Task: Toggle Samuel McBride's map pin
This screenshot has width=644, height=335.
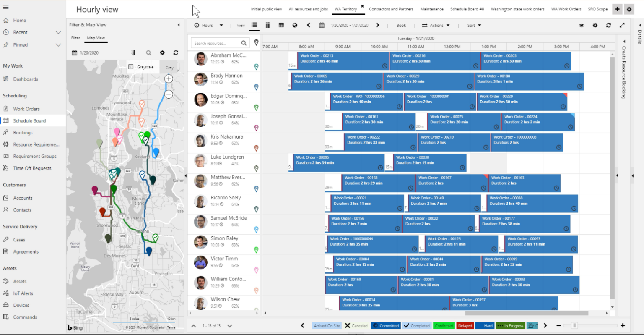Action: point(256,230)
